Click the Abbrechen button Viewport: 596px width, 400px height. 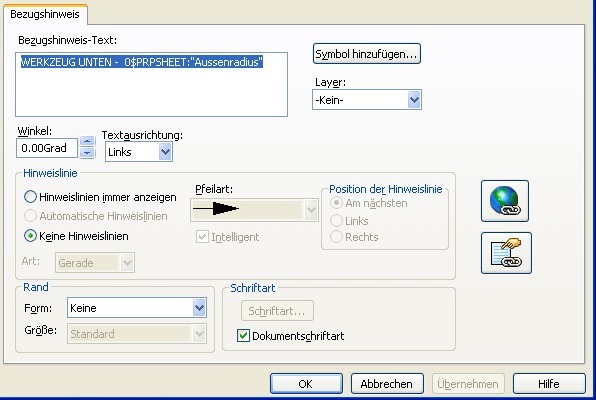pos(387,384)
